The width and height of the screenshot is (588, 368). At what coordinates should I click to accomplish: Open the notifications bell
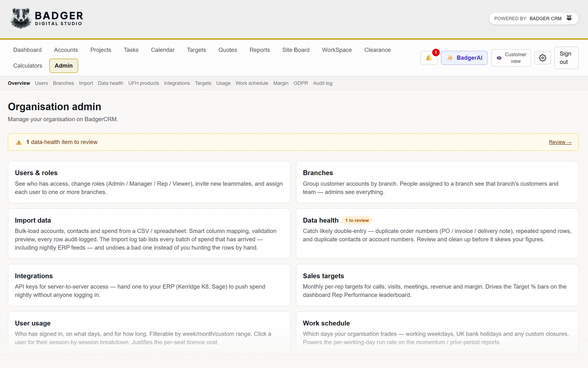pyautogui.click(x=429, y=58)
